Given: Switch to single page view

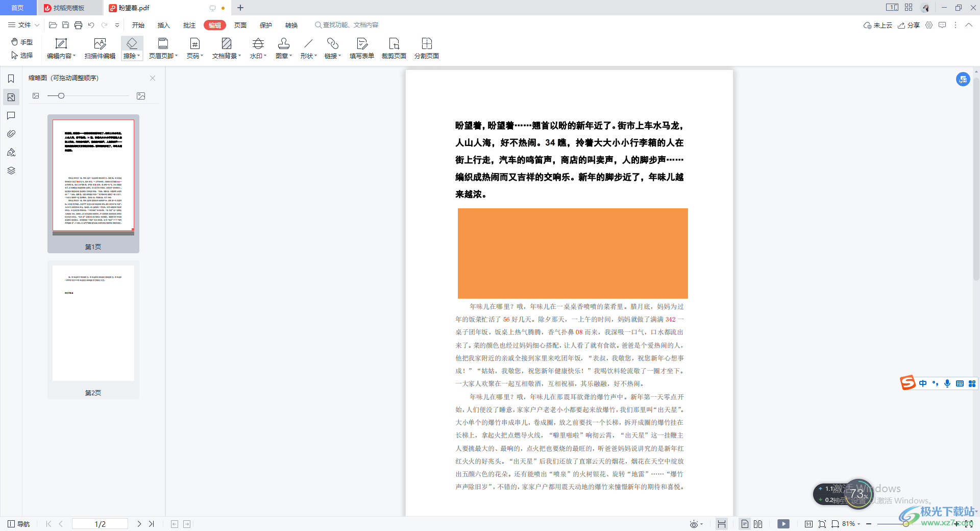Looking at the screenshot, I should point(745,524).
